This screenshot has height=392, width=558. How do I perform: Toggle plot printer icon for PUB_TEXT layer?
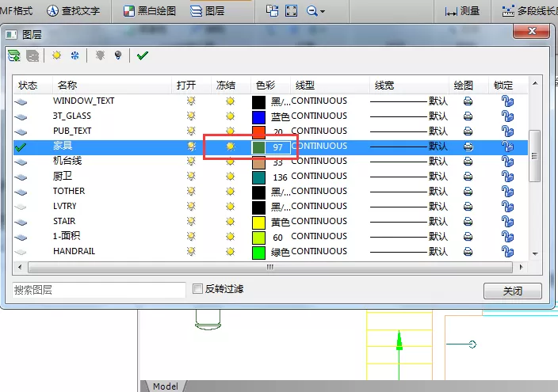pyautogui.click(x=468, y=131)
